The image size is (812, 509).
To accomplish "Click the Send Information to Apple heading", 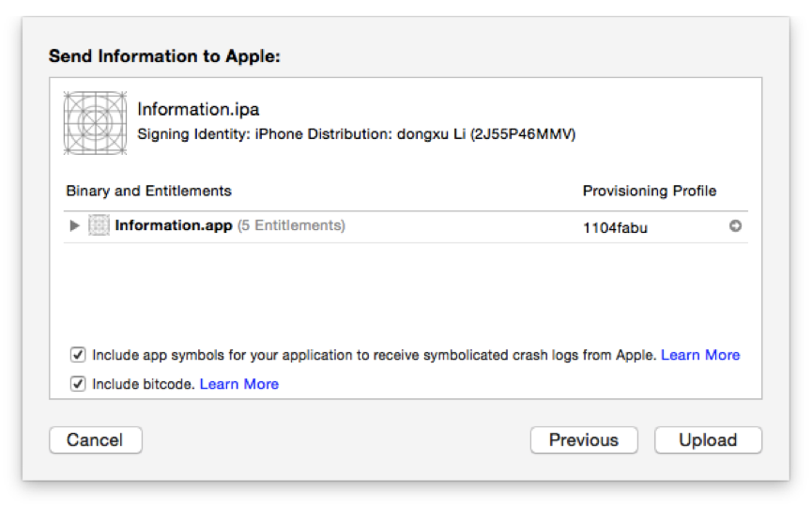I will pyautogui.click(x=165, y=56).
